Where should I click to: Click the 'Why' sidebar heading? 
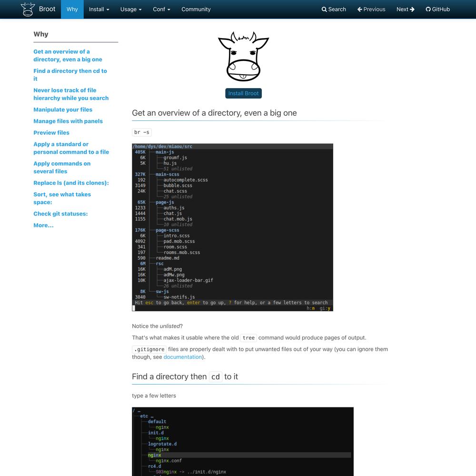click(41, 34)
